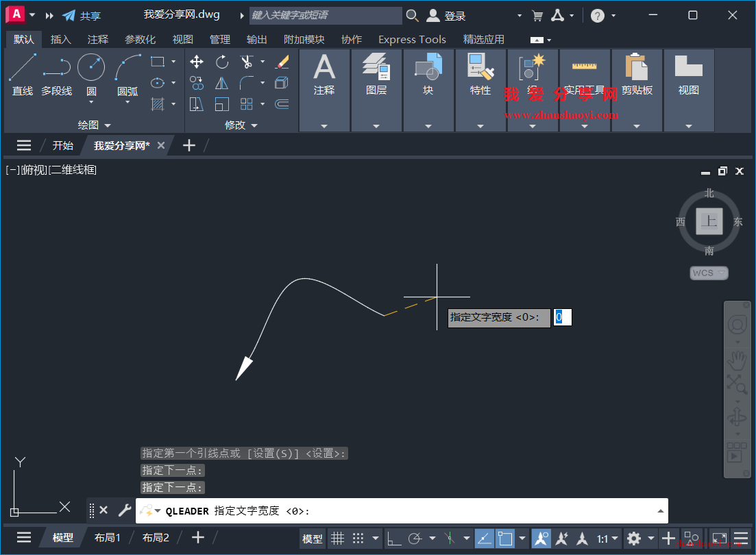This screenshot has height=555, width=756.
Task: Activate the Move tool
Action: (x=196, y=62)
